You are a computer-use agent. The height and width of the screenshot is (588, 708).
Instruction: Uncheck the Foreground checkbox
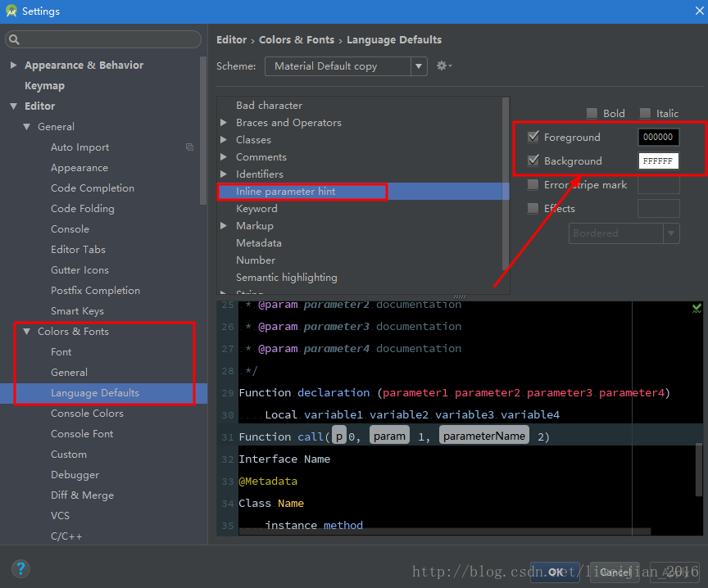(x=533, y=137)
